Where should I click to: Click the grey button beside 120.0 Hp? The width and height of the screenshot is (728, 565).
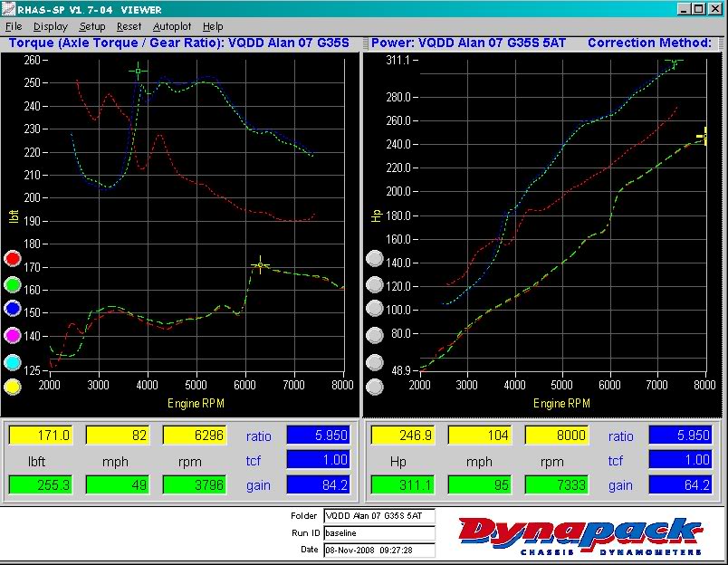[375, 284]
